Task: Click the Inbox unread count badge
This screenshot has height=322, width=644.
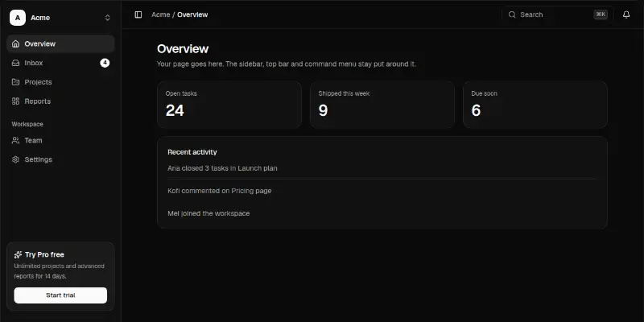Action: (x=105, y=63)
